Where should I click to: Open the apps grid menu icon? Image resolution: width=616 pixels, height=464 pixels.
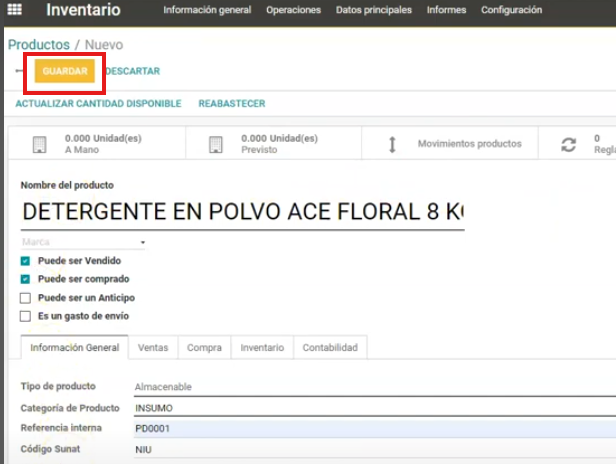coord(15,9)
